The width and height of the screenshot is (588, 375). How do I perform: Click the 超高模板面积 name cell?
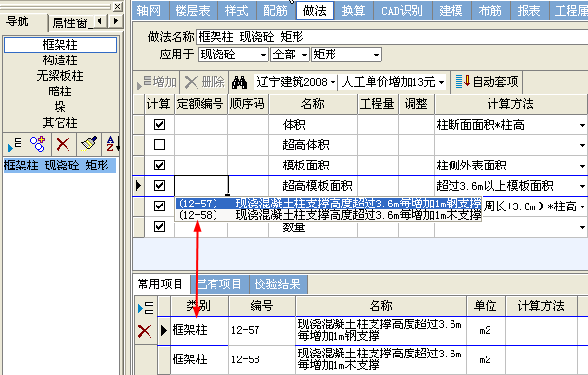(x=313, y=185)
